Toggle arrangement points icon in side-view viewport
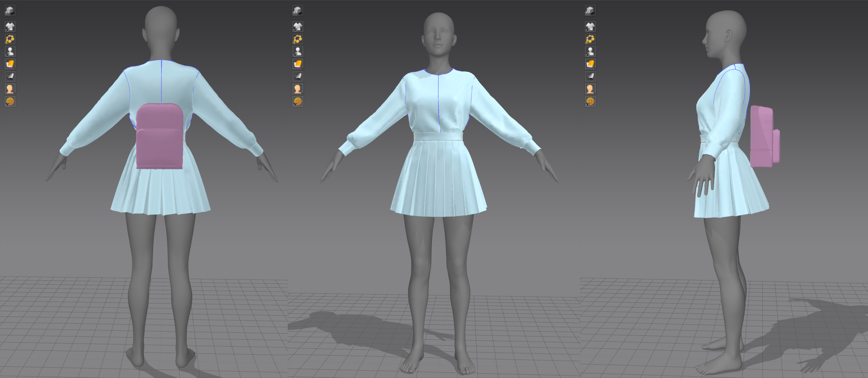Viewport: 868px width, 378px height. click(590, 39)
